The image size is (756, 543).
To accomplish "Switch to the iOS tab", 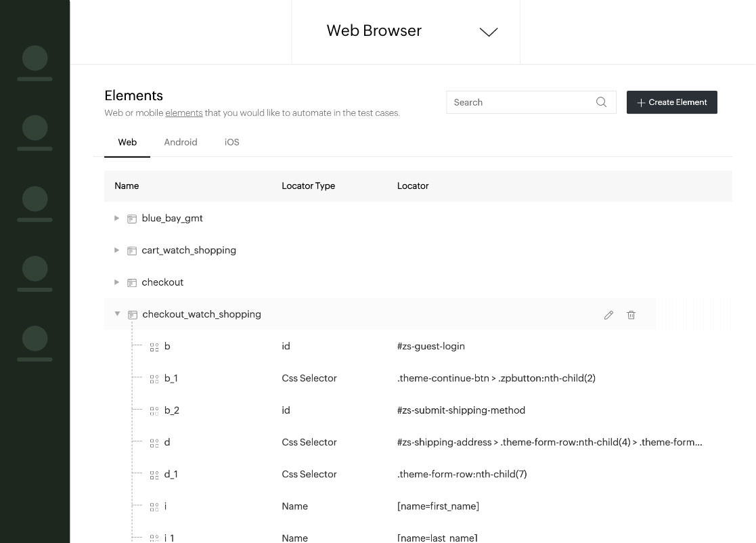I will [232, 142].
